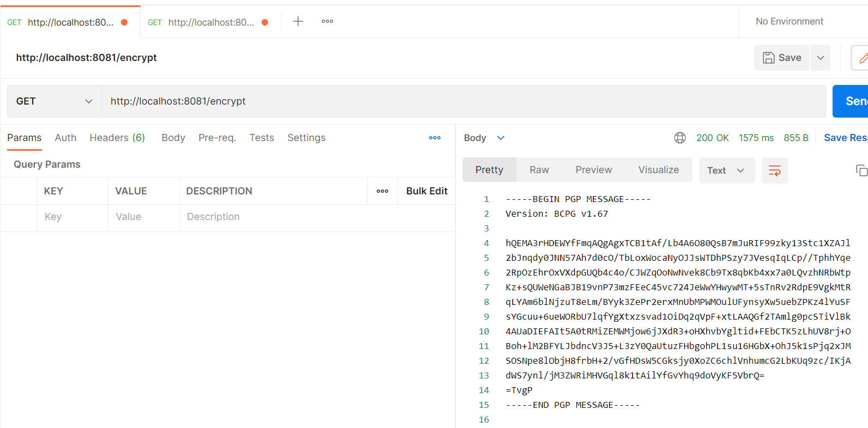Screen dimensions: 868x428
Task: Switch to the Headers (6) tab
Action: pyautogui.click(x=117, y=138)
